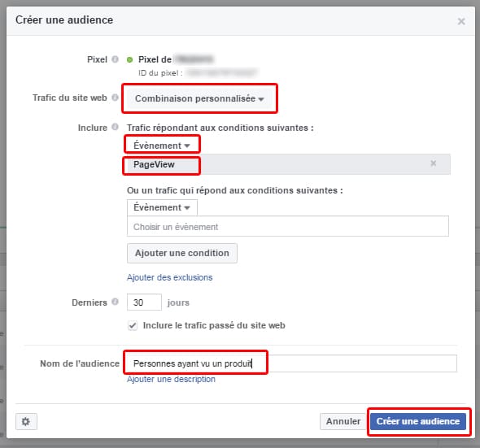Click the green pixel status dot
480x448 pixels.
pos(130,59)
